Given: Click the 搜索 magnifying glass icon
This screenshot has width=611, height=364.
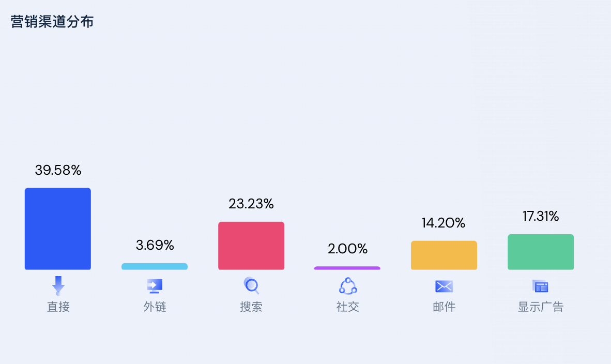Looking at the screenshot, I should 251,285.
